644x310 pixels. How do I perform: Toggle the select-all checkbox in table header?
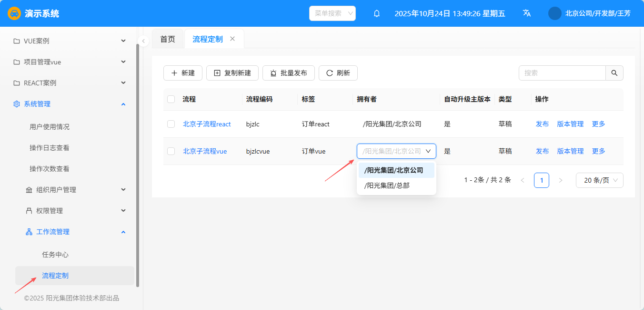tap(171, 99)
